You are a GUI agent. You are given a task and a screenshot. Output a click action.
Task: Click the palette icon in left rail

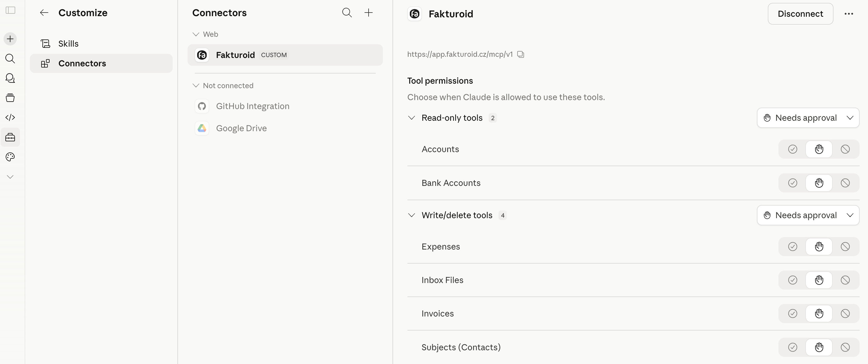tap(10, 157)
